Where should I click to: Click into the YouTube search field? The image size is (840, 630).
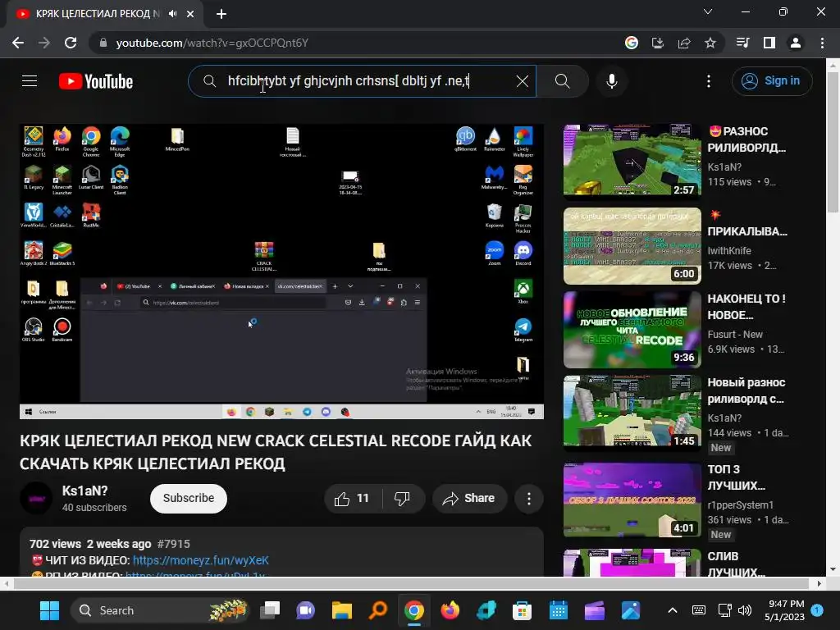click(362, 81)
